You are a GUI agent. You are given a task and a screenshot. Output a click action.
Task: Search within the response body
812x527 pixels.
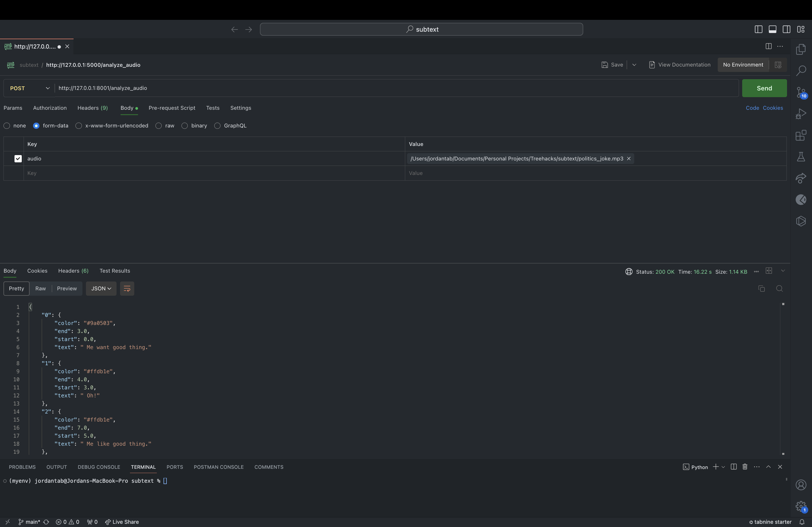click(779, 289)
